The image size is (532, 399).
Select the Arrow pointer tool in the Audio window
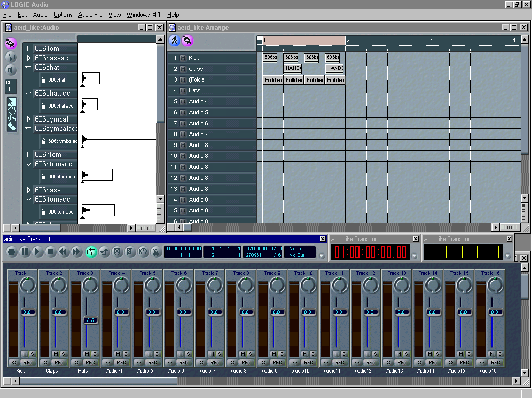click(11, 102)
